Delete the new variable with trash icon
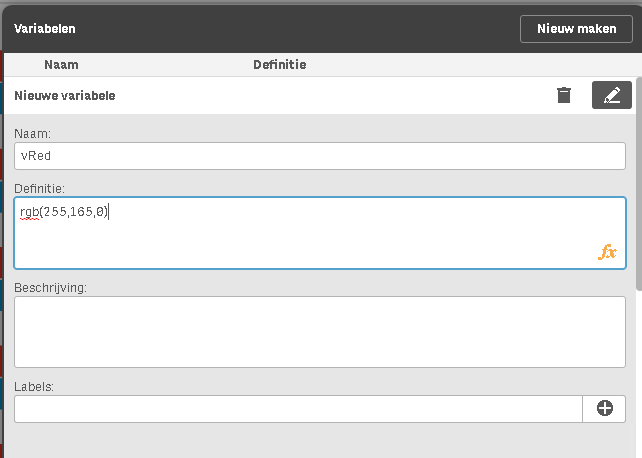The width and height of the screenshot is (642, 458). tap(564, 95)
